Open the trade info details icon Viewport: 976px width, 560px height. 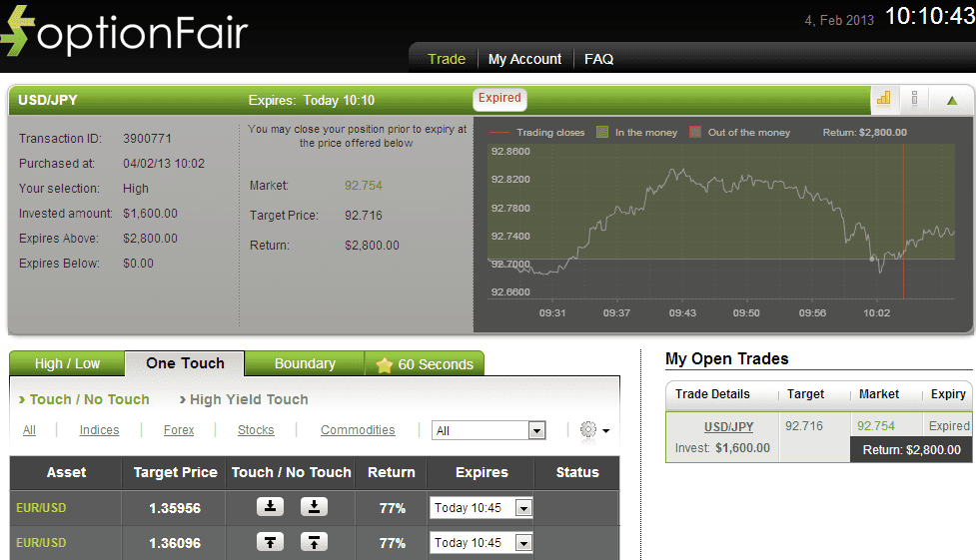914,98
